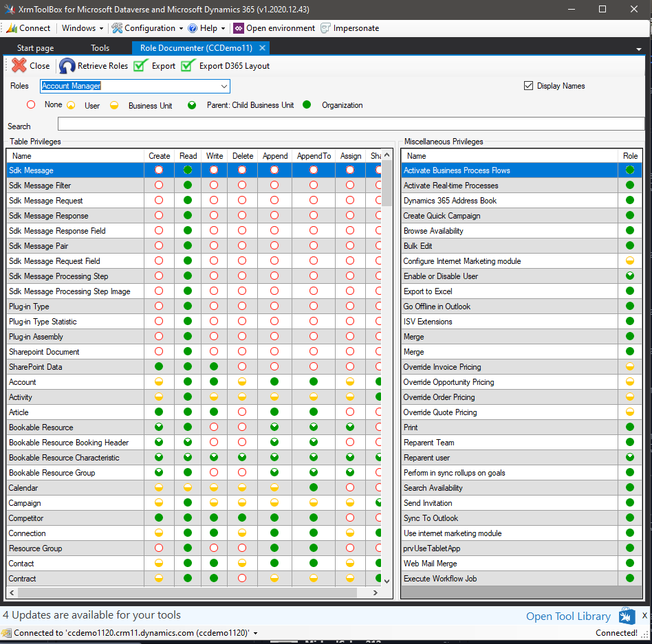Click the Business Unit legend circle
Image resolution: width=652 pixels, height=644 pixels.
[x=114, y=105]
